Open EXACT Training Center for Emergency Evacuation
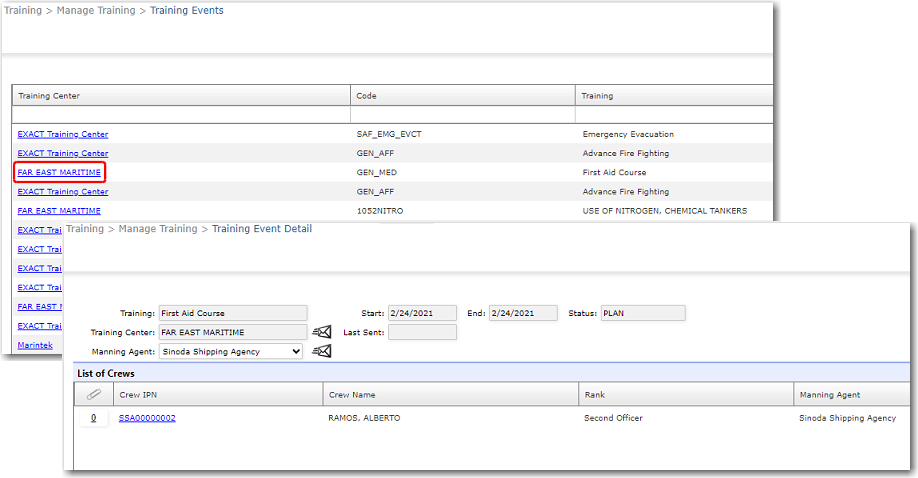This screenshot has height=478, width=918. point(63,134)
